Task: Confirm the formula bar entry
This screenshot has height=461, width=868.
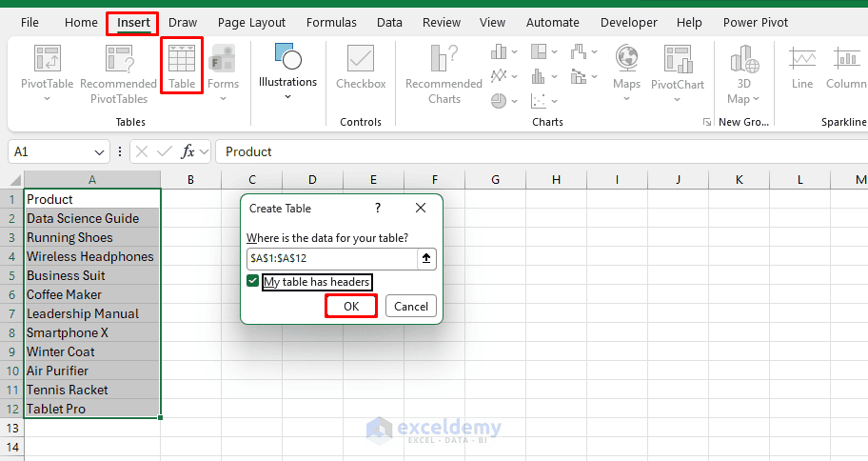Action: 165,151
